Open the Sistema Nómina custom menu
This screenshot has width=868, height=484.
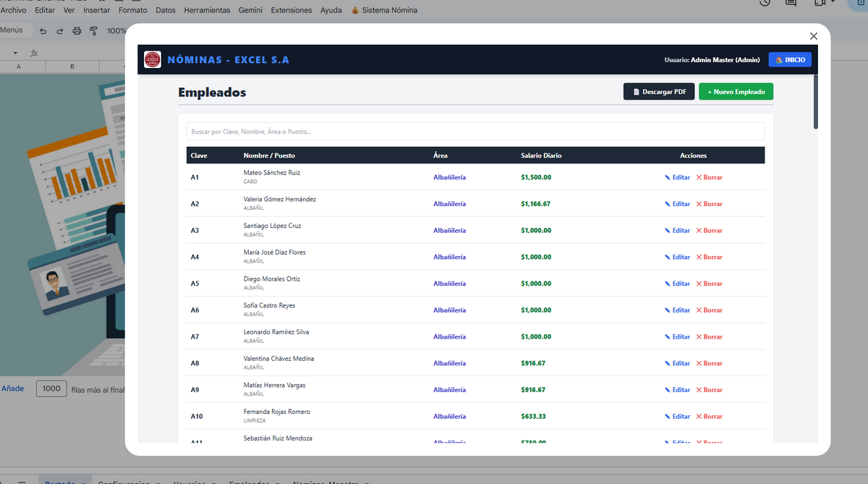click(384, 10)
